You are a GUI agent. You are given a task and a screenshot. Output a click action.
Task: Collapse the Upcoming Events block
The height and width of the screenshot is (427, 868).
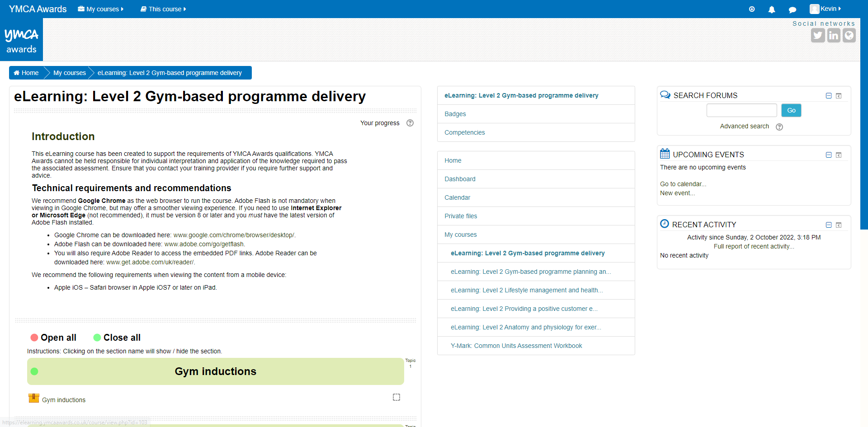[829, 155]
